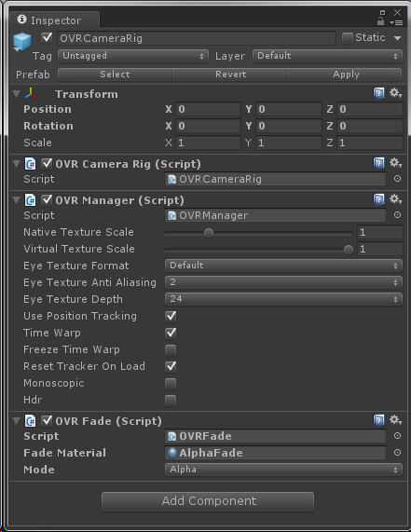Open the Tag dropdown showing Untagged
This screenshot has width=411, height=532.
tap(132, 56)
